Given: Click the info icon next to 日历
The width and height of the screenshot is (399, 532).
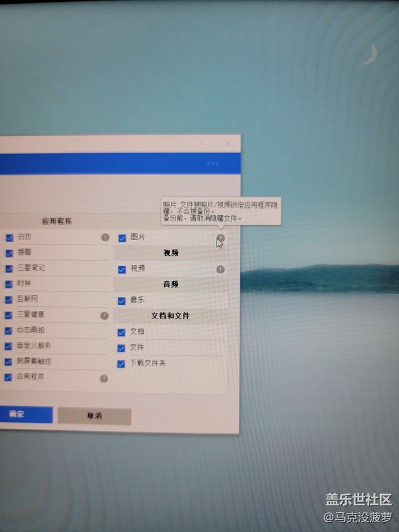Looking at the screenshot, I should tap(105, 237).
